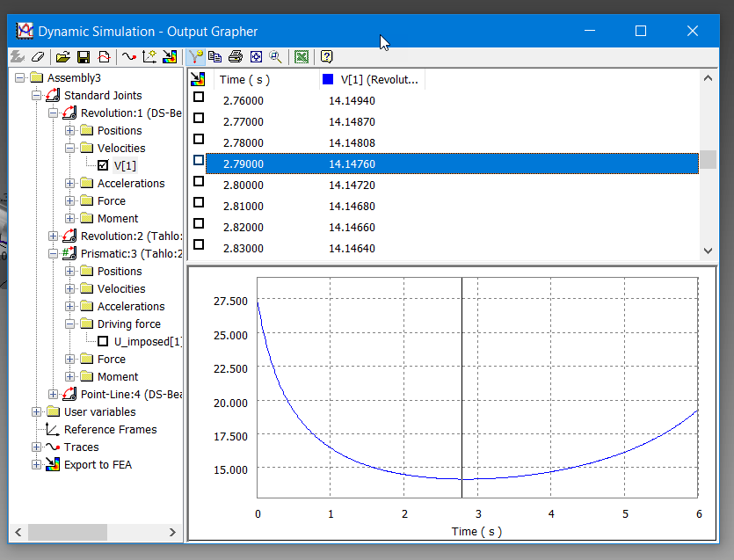Screen dimensions: 734x560
Task: Click the zoom window magnifier icon
Action: 276,56
